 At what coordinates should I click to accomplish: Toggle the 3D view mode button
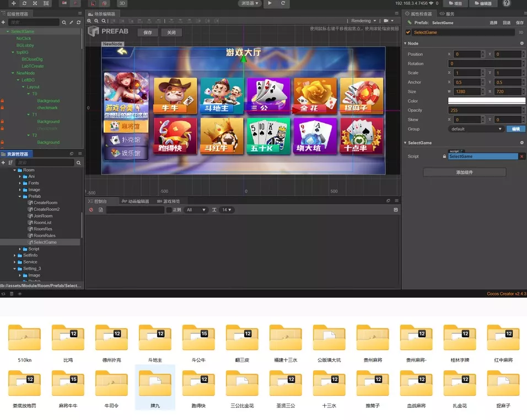pyautogui.click(x=122, y=3)
